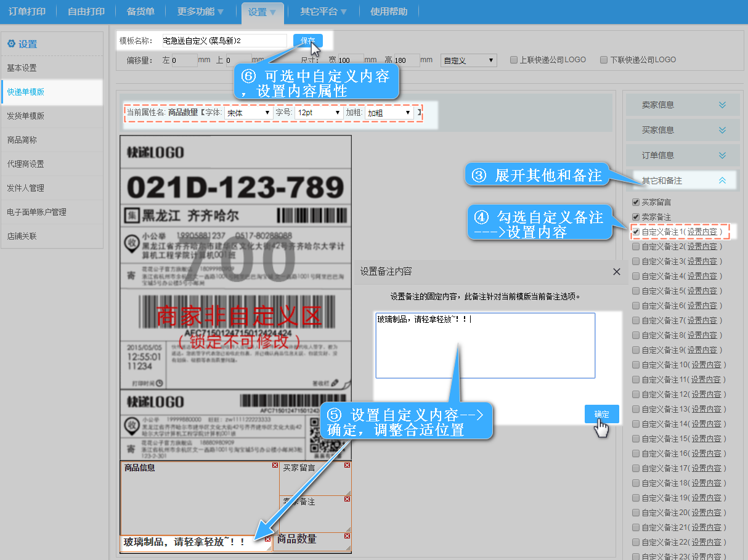Remove the 商品信息 block via its red X
This screenshot has width=748, height=560.
pos(275,466)
